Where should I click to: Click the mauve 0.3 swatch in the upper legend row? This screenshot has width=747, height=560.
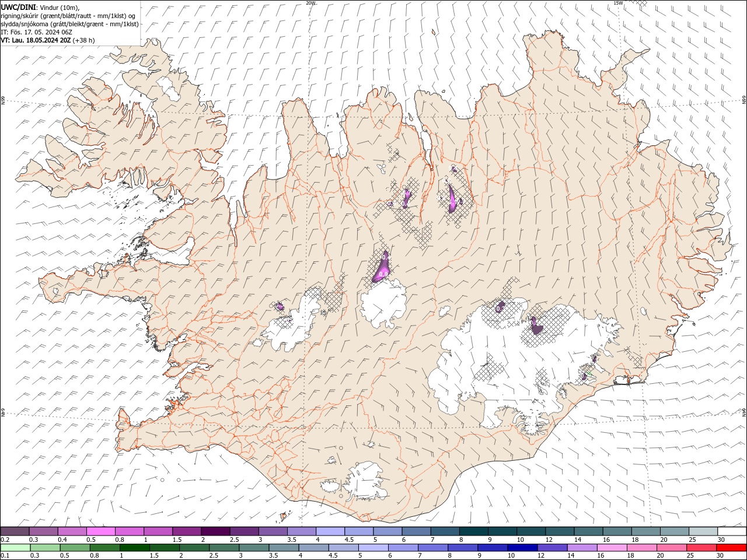pyautogui.click(x=44, y=531)
